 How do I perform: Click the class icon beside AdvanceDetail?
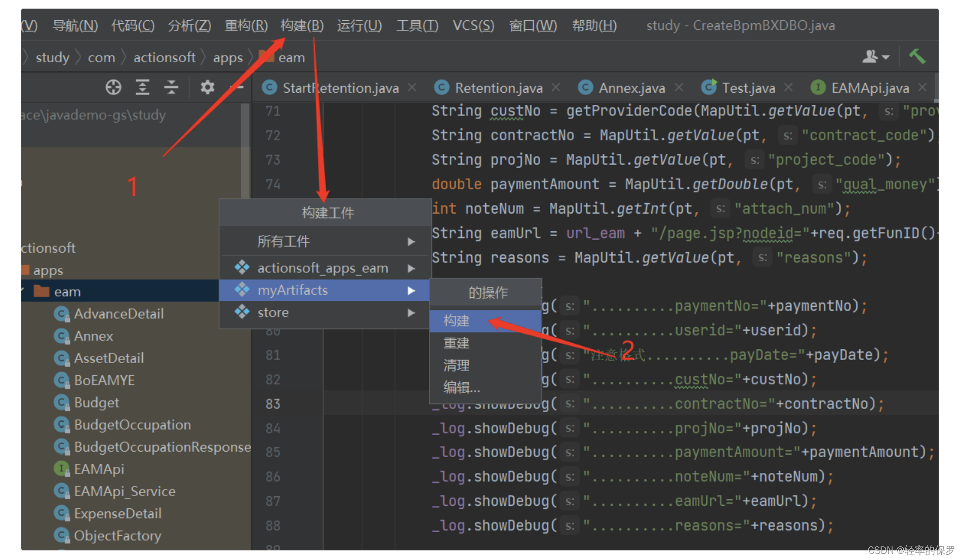(x=62, y=314)
